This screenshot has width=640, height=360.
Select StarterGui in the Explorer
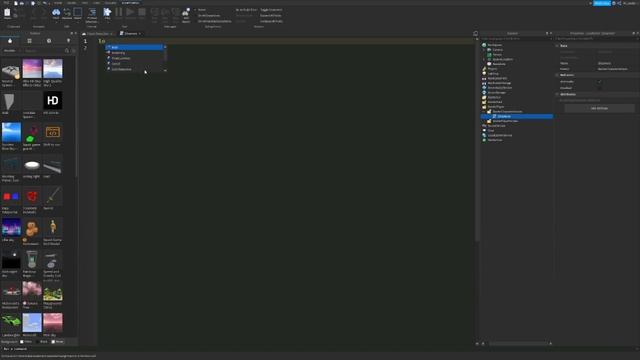[x=494, y=97]
